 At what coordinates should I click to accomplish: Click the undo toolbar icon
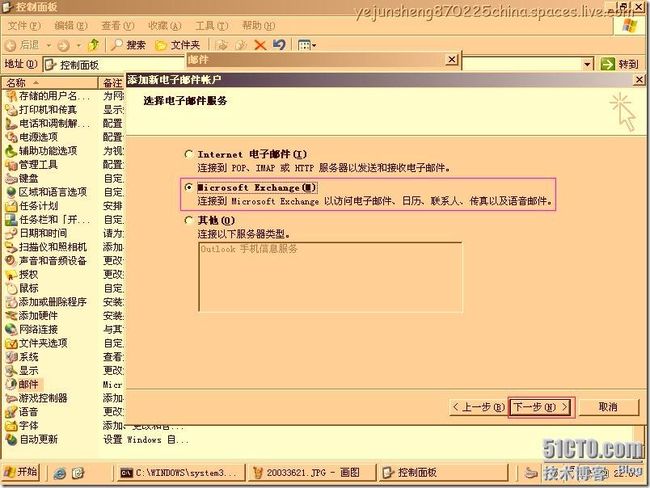(x=279, y=44)
